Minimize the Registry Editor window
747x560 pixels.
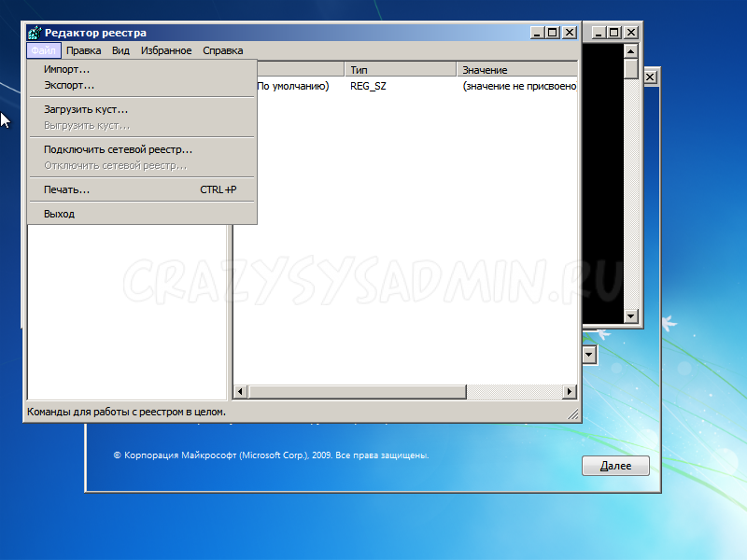(535, 33)
